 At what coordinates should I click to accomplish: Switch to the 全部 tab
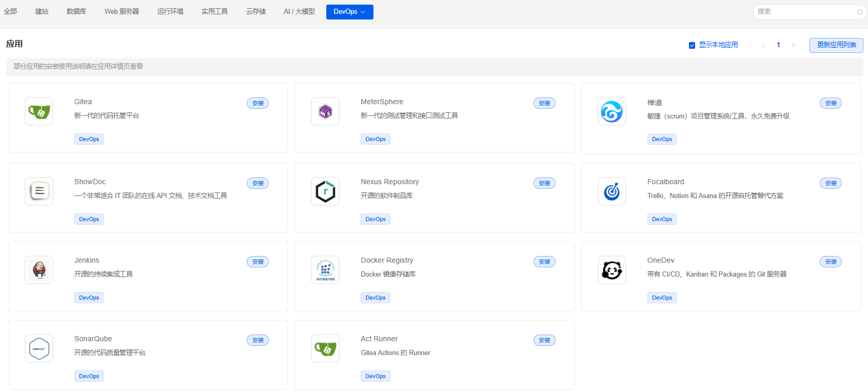point(11,11)
